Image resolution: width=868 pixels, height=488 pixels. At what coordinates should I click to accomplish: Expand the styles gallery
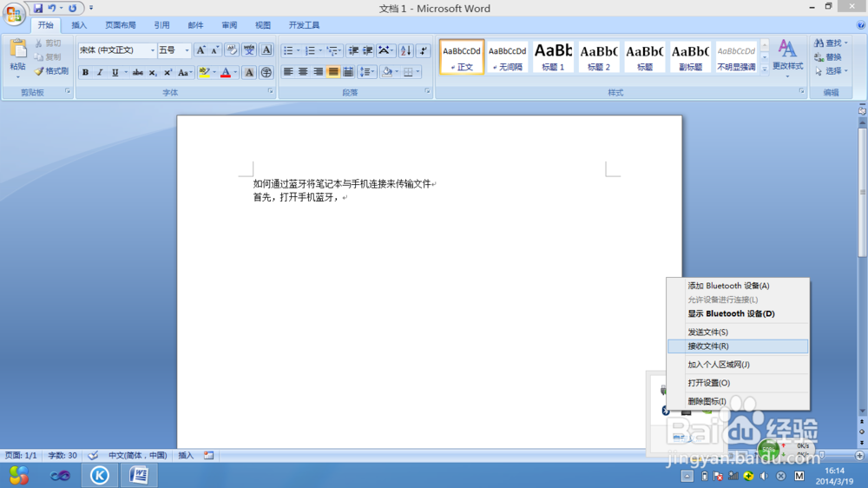[765, 69]
